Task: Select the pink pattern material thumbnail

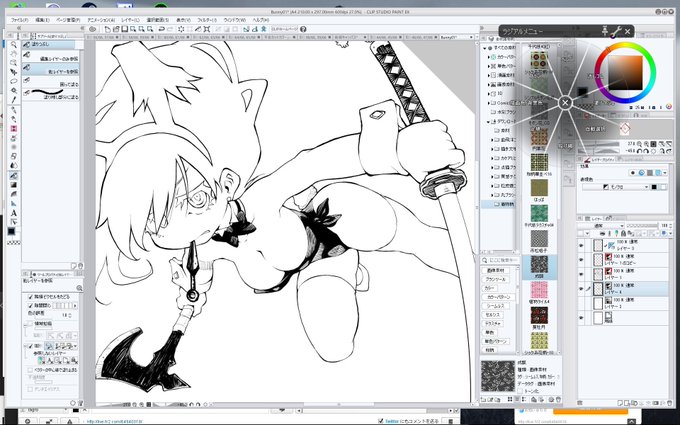Action: click(539, 290)
